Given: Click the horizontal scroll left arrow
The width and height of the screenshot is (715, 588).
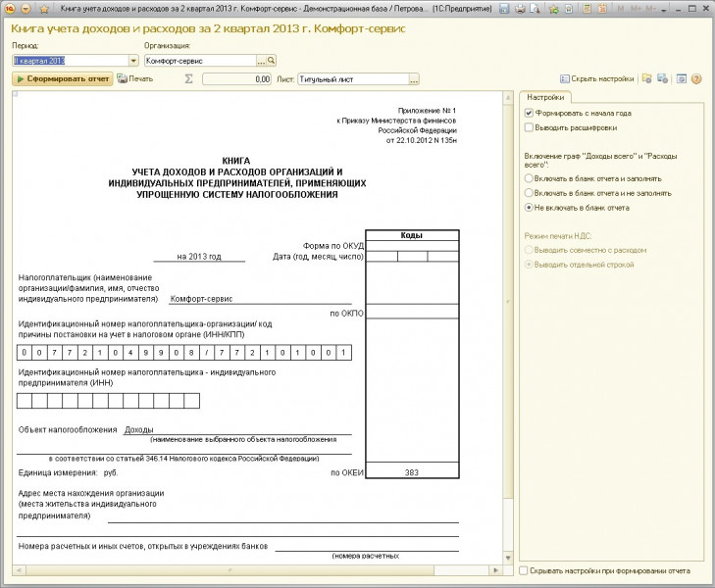Looking at the screenshot, I should point(19,570).
